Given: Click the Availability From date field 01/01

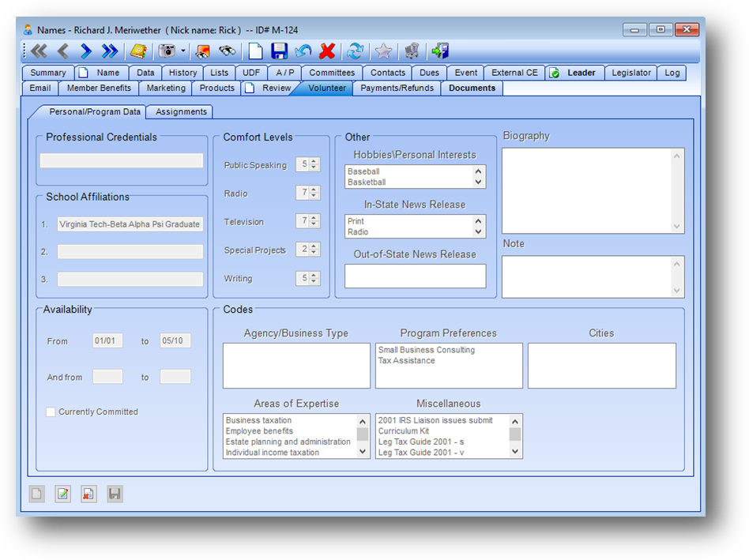Looking at the screenshot, I should click(x=107, y=340).
